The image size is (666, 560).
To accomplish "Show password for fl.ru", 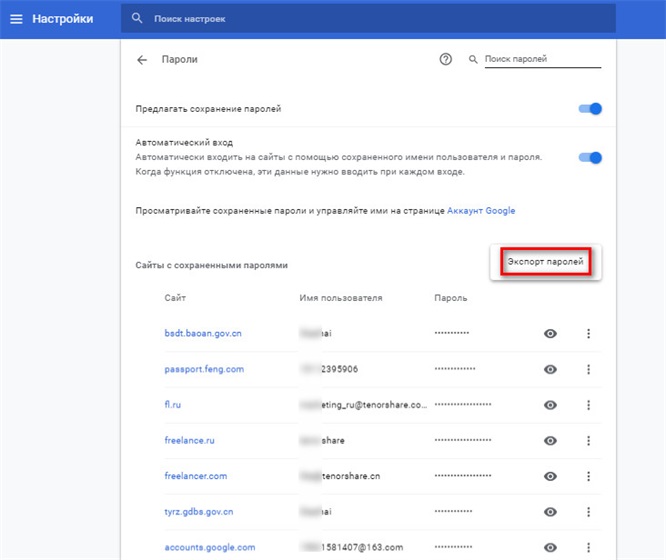I will coord(550,405).
